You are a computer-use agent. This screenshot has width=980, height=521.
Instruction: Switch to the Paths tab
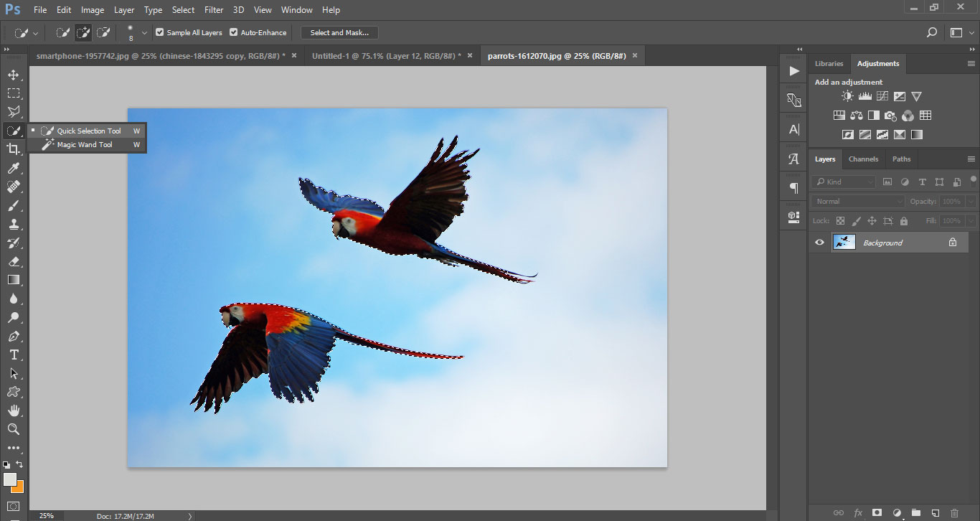pyautogui.click(x=901, y=159)
